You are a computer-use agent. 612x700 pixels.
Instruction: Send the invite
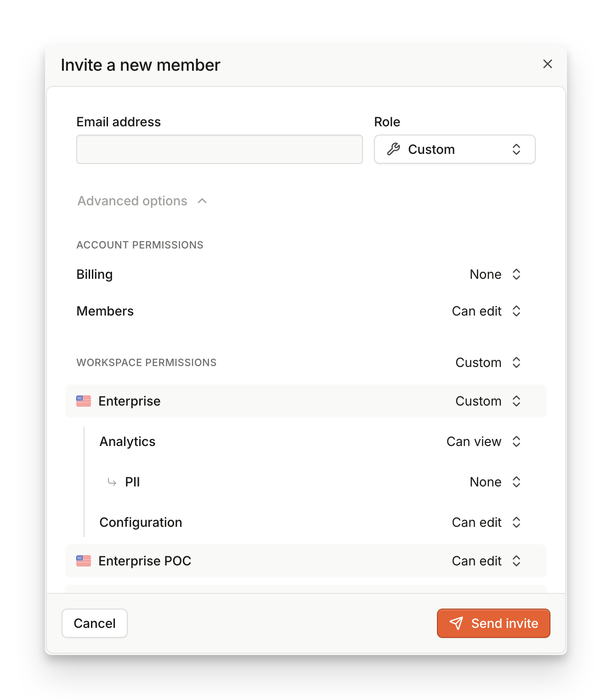[493, 623]
